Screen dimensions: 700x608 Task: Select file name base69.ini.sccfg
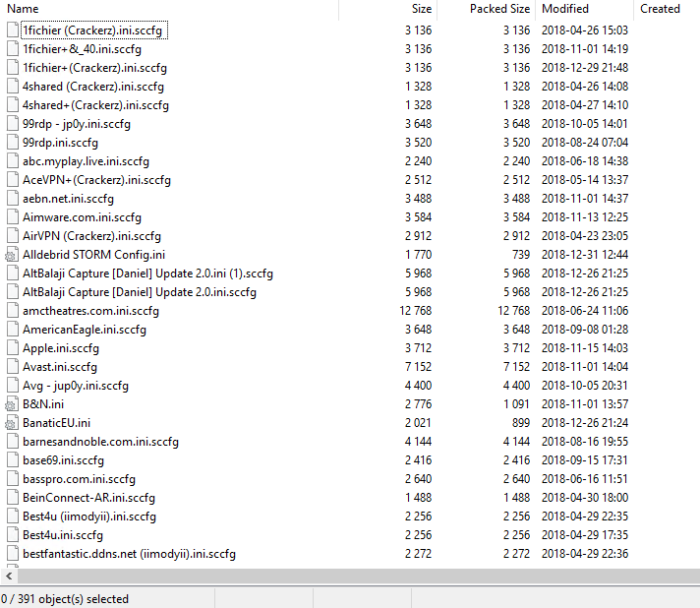coord(63,460)
